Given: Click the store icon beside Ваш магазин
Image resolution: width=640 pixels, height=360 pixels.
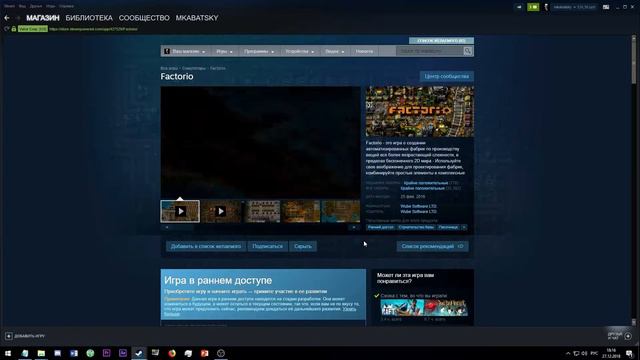Looking at the screenshot, I should click(167, 51).
